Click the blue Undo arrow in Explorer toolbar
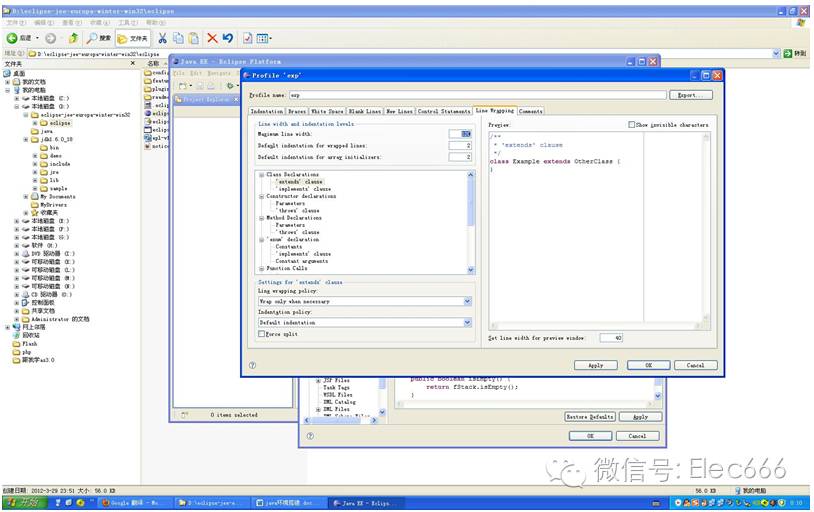814x512 pixels. click(227, 38)
